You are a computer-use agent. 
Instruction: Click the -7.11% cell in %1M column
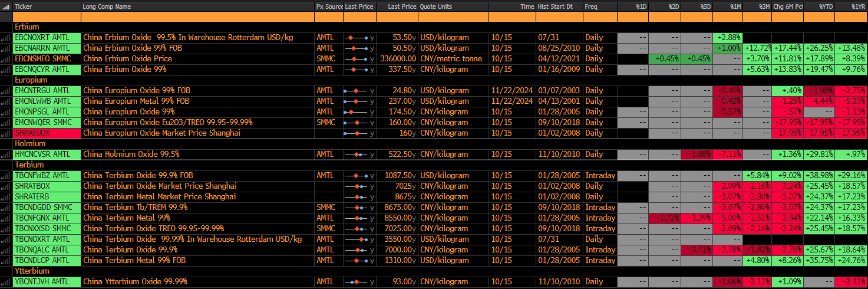[x=728, y=155]
